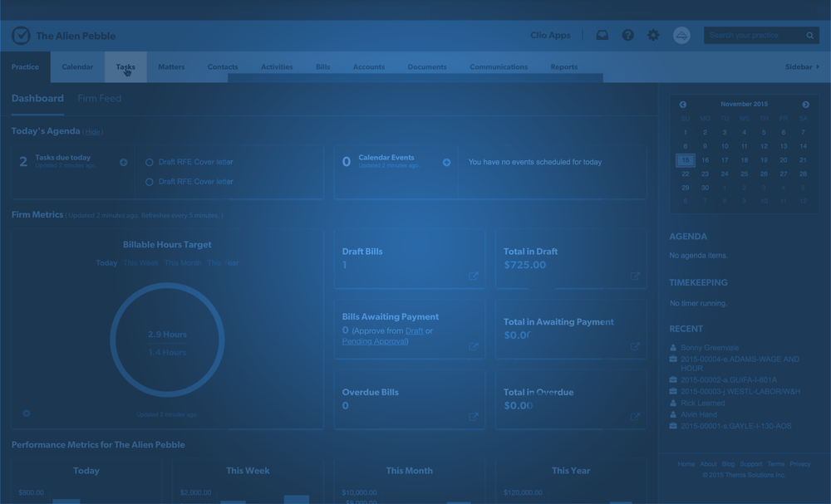Screen dimensions: 831x504
Task: Open the Bills tab
Action: tap(322, 66)
